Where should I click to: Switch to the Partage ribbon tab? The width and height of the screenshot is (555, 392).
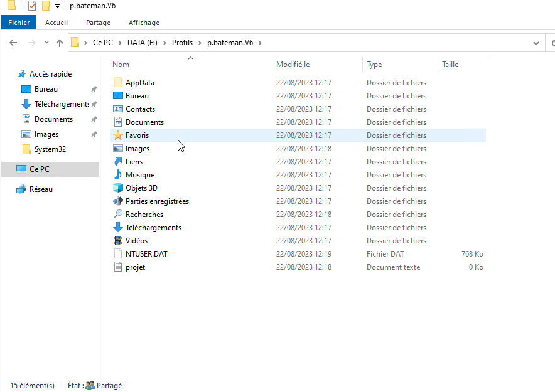click(x=98, y=23)
